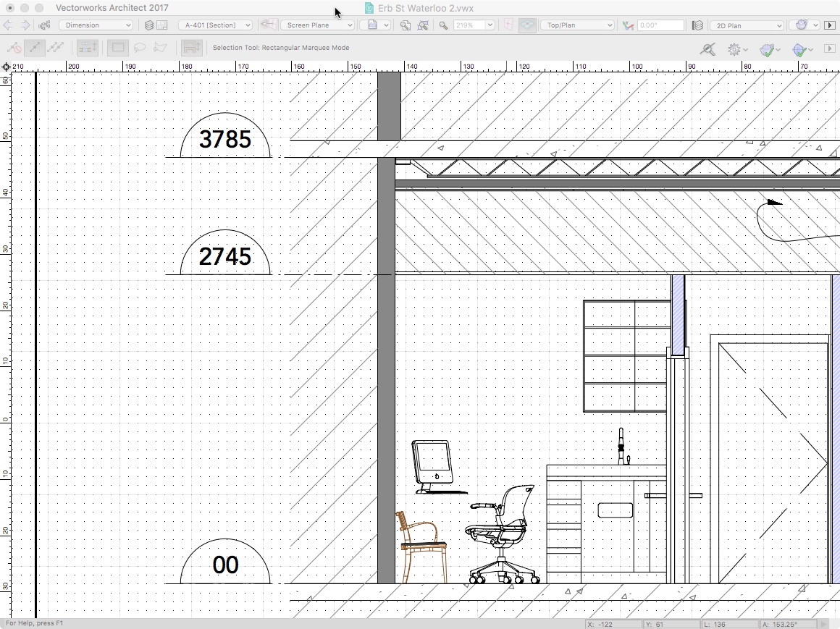Click the zoom magnifier icon
Viewport: 840px width, 629px height.
point(444,25)
